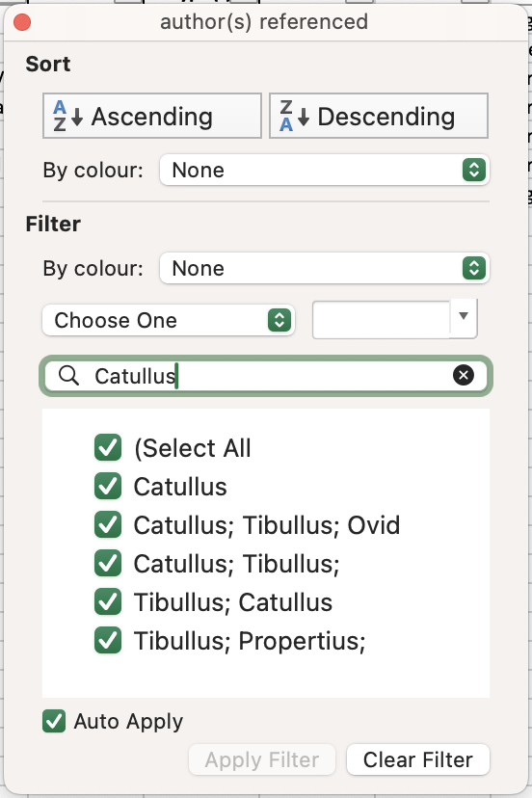Open the Filter By colour dropdown
Screen dimensions: 532x798
(x=325, y=268)
